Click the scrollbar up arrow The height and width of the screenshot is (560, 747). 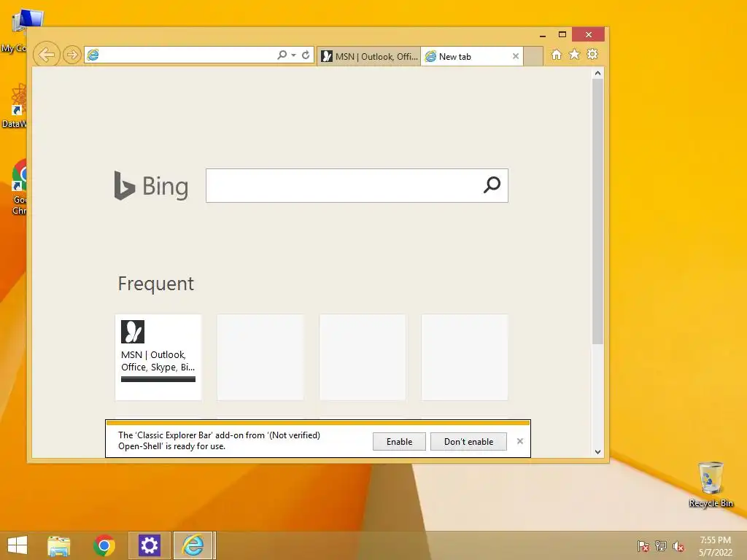598,74
